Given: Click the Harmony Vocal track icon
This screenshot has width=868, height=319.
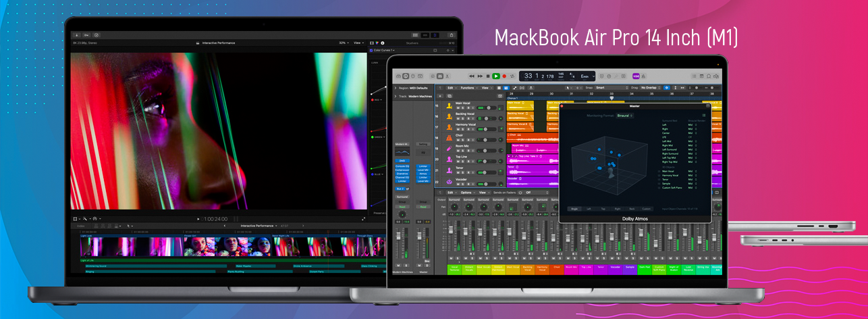Looking at the screenshot, I should [x=450, y=127].
